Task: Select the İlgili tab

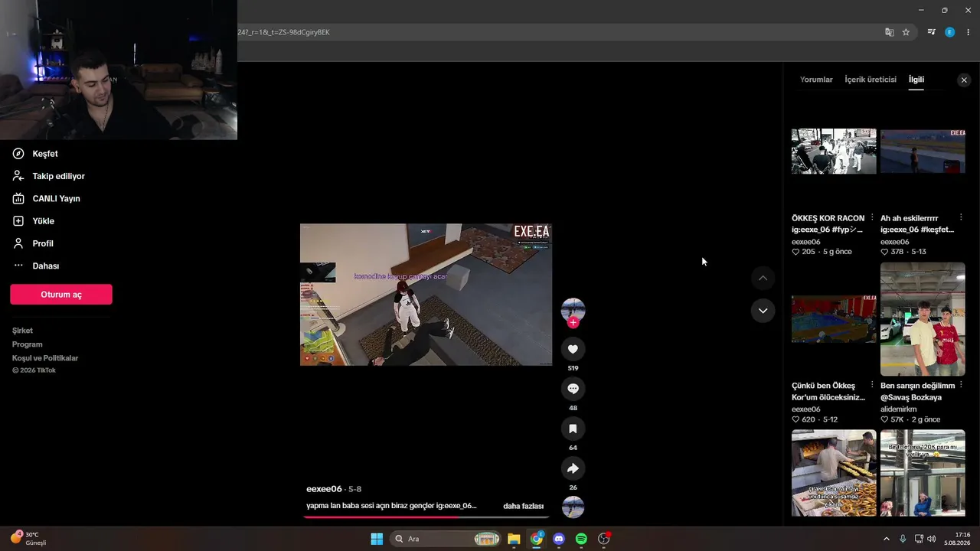Action: coord(916,80)
